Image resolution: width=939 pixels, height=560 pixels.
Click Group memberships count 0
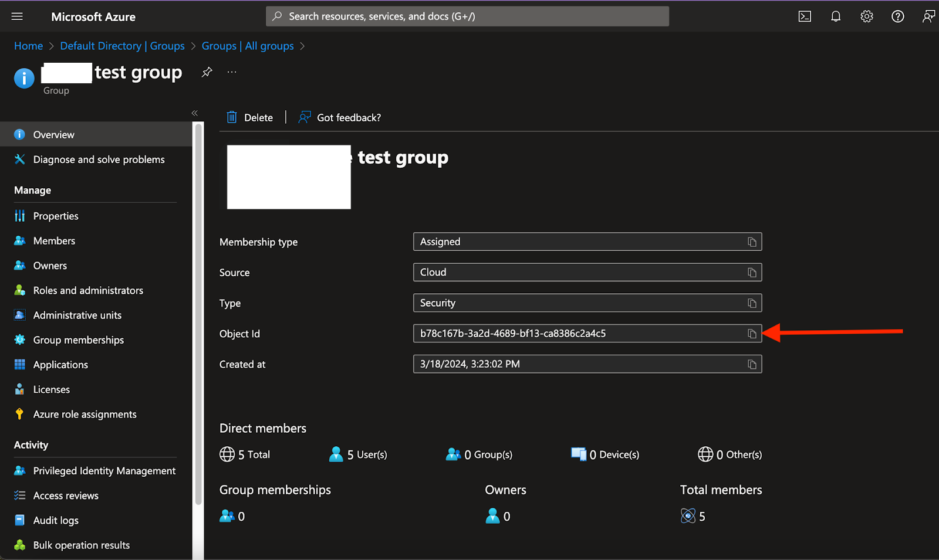pos(232,516)
